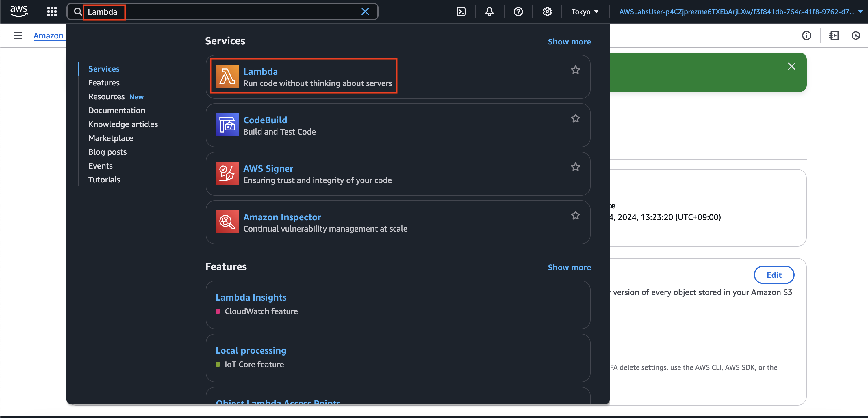Select Tutorials category
The width and height of the screenshot is (868, 418).
point(104,179)
